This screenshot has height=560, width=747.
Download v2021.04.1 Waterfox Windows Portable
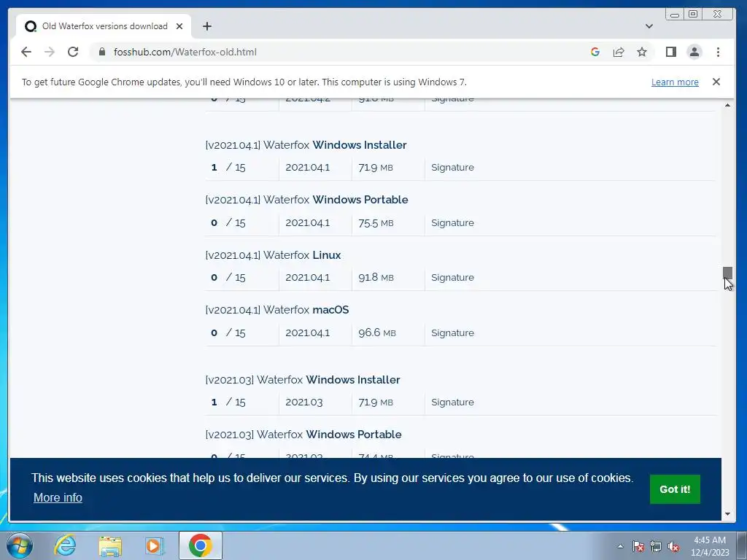coord(306,200)
